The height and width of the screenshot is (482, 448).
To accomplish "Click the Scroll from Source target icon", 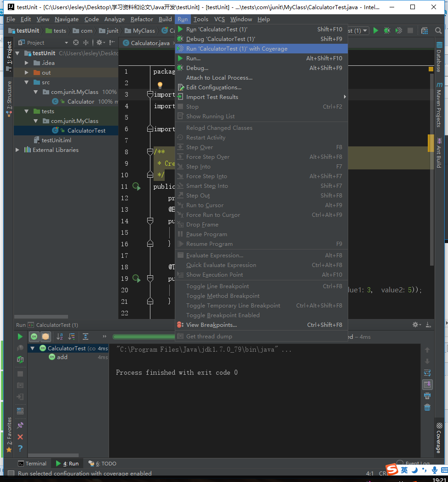I will point(76,42).
